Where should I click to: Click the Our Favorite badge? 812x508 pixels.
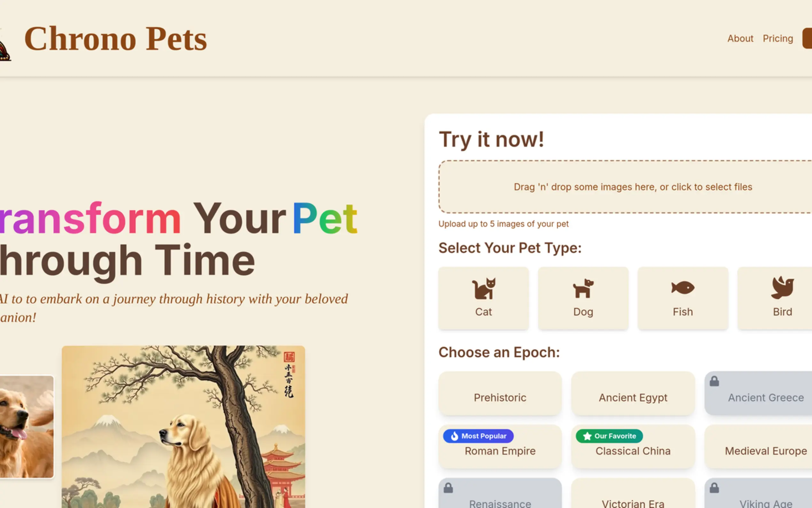pos(609,436)
